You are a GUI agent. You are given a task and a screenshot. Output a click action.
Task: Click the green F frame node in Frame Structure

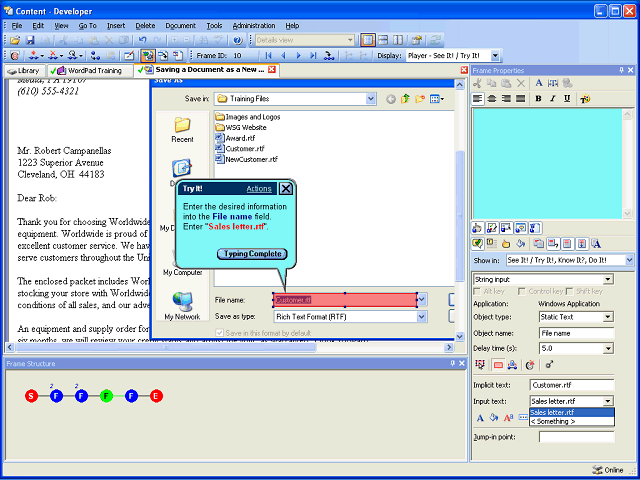[106, 396]
